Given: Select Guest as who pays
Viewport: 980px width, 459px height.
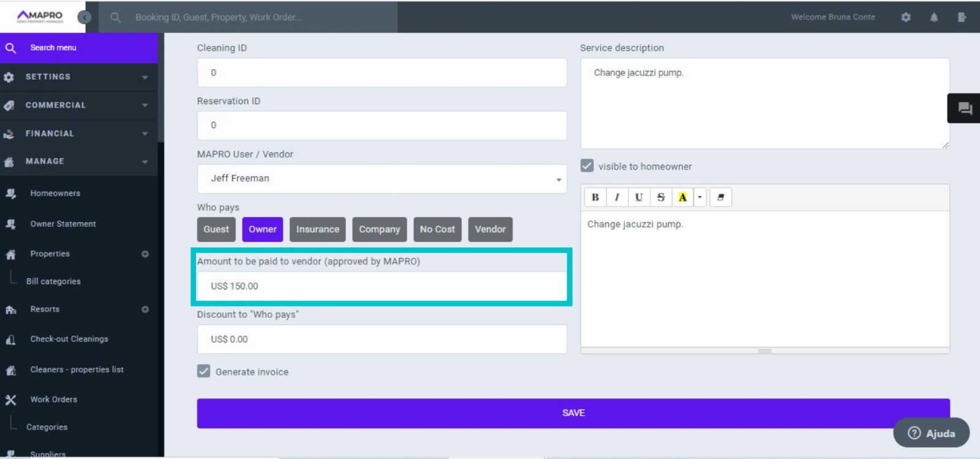Looking at the screenshot, I should pyautogui.click(x=216, y=229).
